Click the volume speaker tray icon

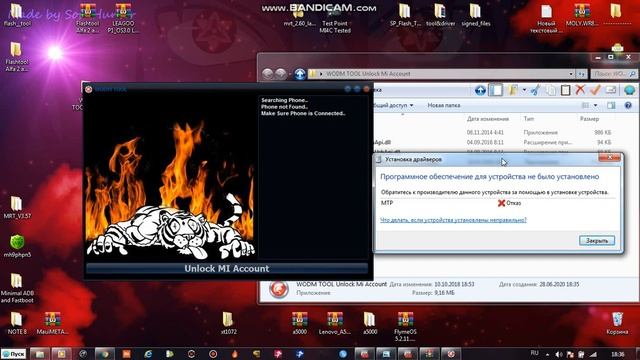click(559, 354)
